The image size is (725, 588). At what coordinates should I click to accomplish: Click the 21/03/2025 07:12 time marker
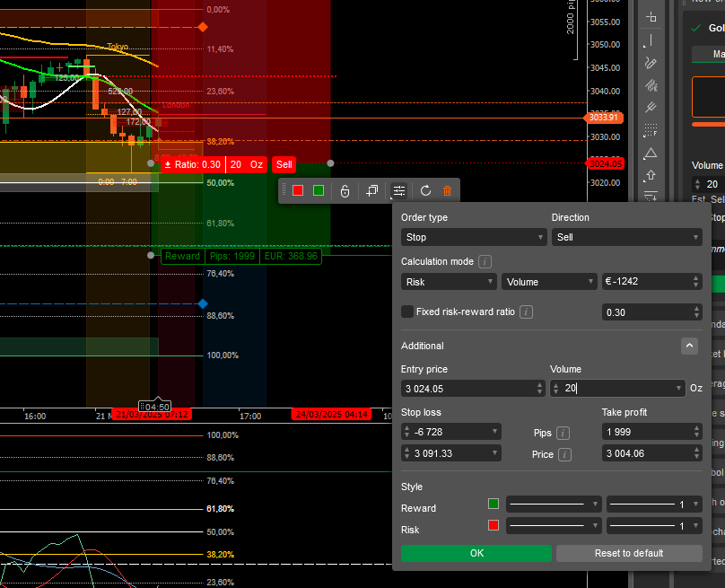tap(152, 415)
